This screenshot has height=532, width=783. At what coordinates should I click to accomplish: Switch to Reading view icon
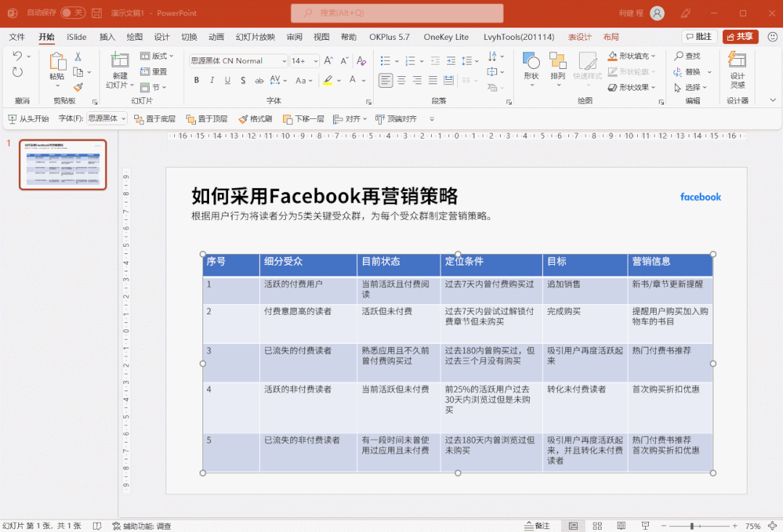[x=621, y=525]
